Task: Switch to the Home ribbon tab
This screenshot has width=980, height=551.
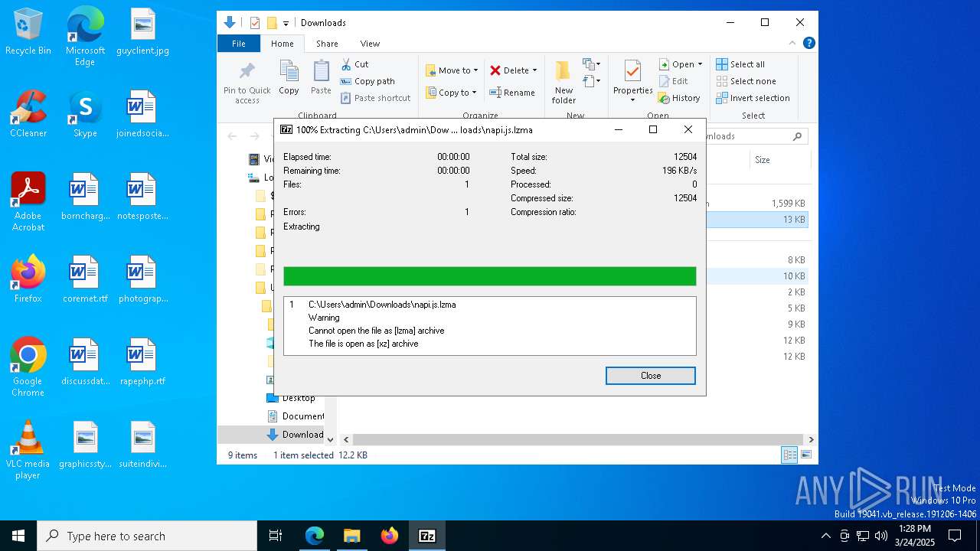Action: pos(282,44)
